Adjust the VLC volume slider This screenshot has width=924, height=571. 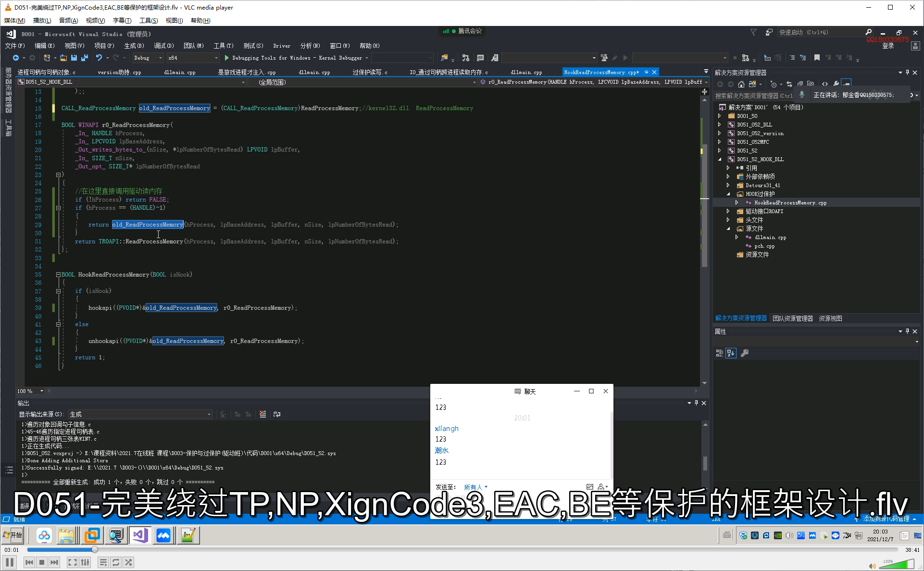point(897,564)
